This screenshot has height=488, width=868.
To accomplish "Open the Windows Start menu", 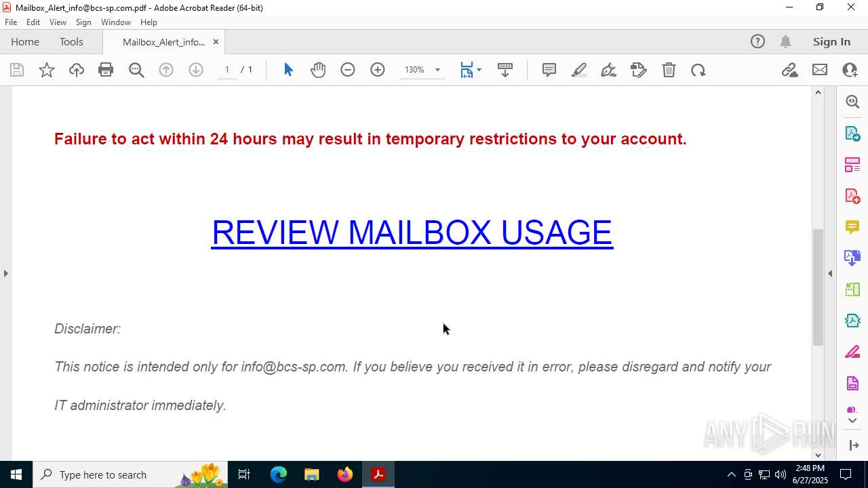I will pos(16,474).
